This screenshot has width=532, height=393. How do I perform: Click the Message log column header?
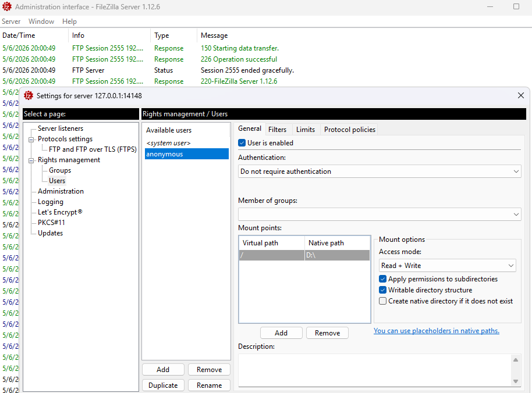[364, 35]
